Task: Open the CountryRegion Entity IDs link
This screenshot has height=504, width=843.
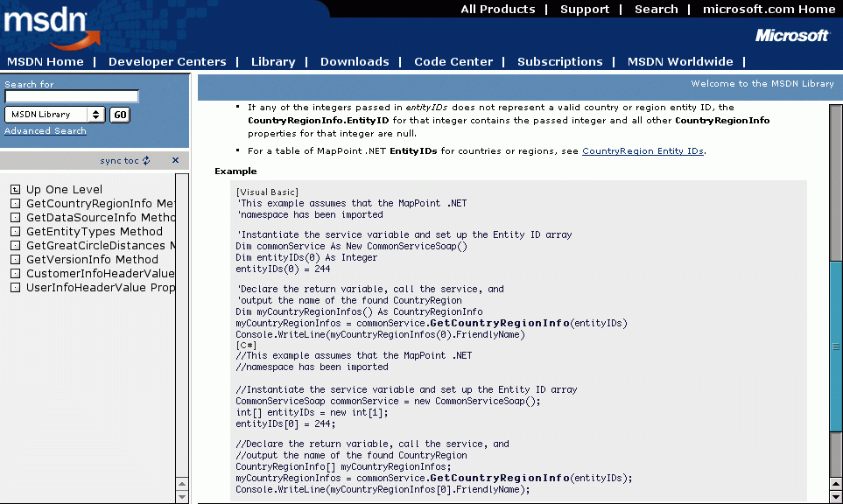Action: (x=643, y=151)
